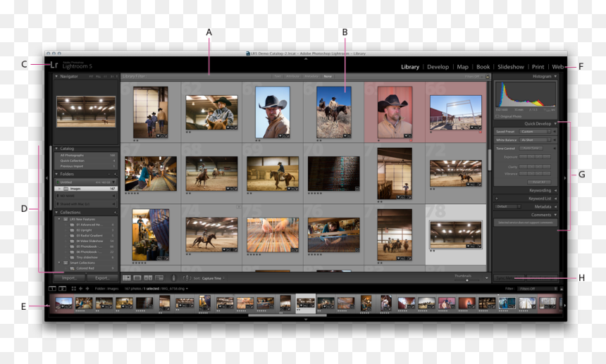606x364 pixels.
Task: Open filmstrip Filters Off dropdown
Action: [x=538, y=289]
